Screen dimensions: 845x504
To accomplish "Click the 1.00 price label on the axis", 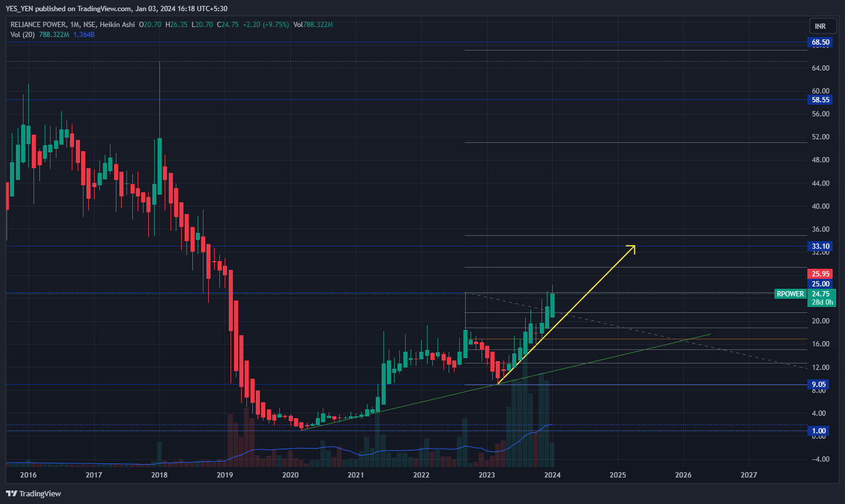I will [819, 431].
